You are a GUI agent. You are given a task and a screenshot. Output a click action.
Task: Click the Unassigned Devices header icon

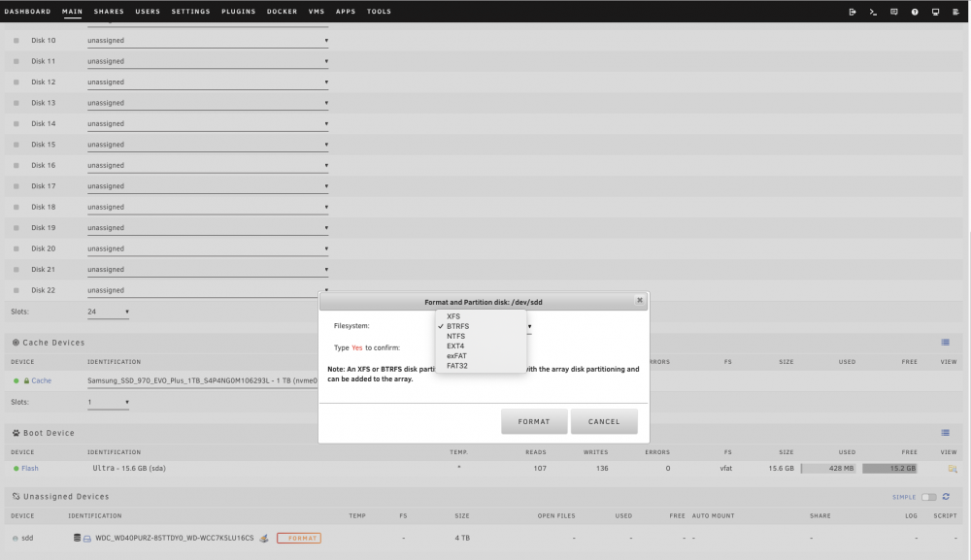coord(17,496)
